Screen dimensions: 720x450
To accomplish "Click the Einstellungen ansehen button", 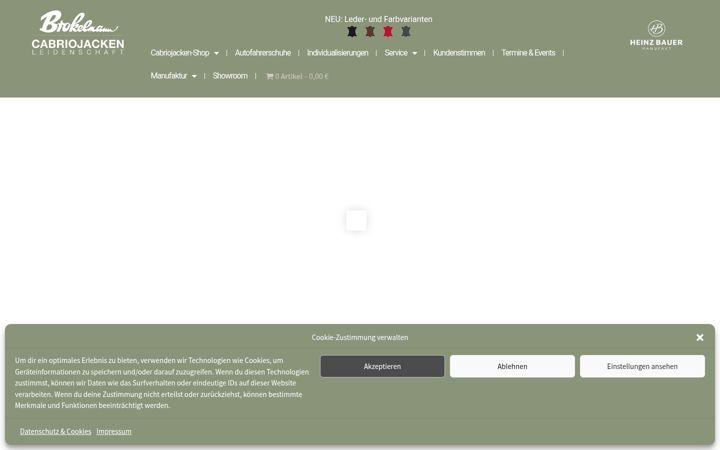I will pos(642,366).
